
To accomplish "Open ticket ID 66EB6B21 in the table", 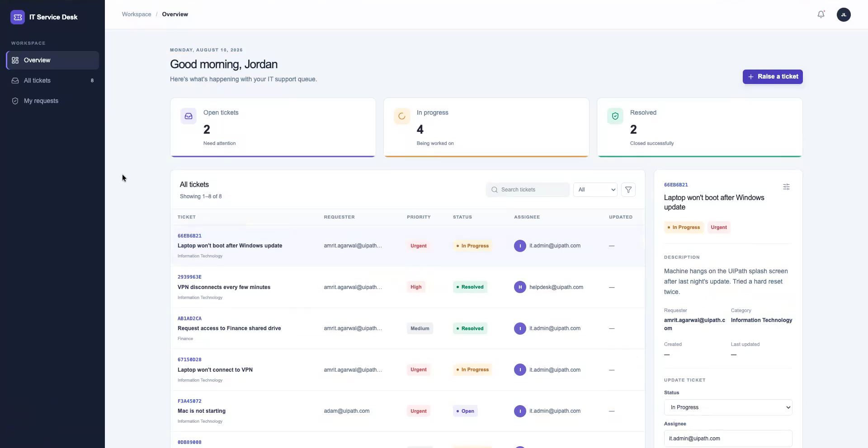I will pos(189,236).
